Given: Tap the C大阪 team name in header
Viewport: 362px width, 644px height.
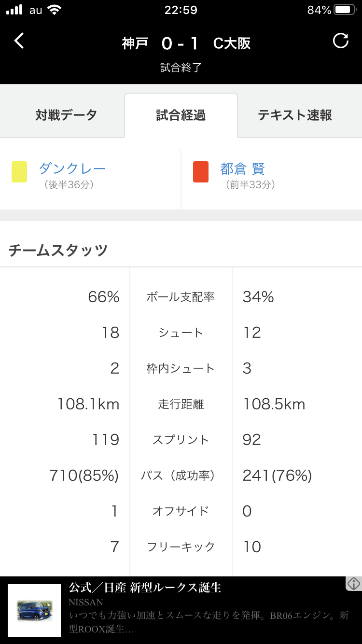Looking at the screenshot, I should pyautogui.click(x=232, y=43).
